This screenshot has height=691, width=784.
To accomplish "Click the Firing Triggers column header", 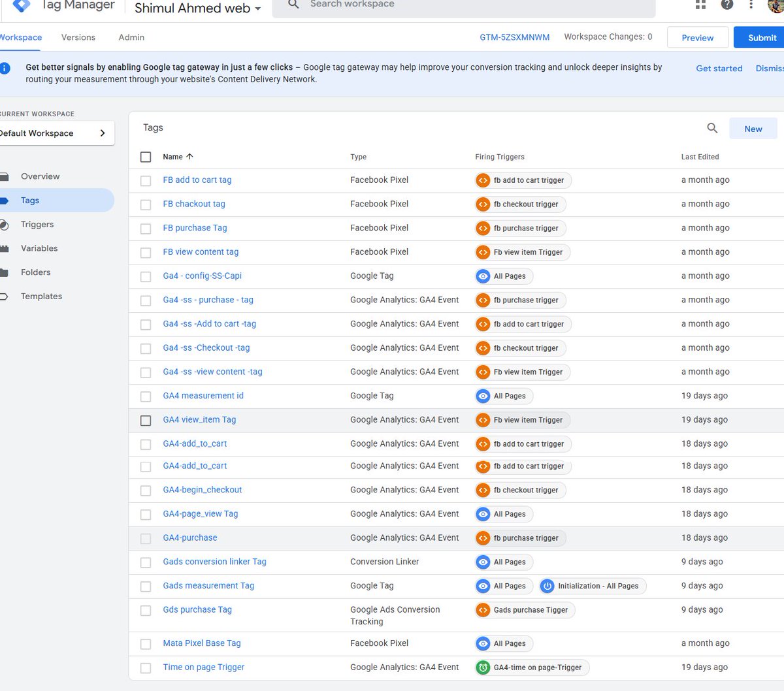I will pyautogui.click(x=500, y=157).
